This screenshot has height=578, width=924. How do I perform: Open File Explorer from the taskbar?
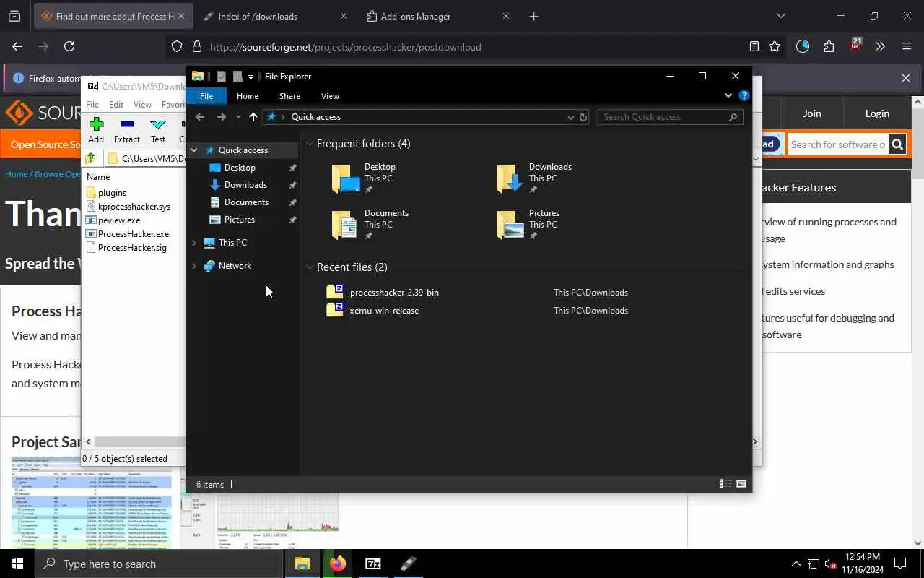click(302, 564)
